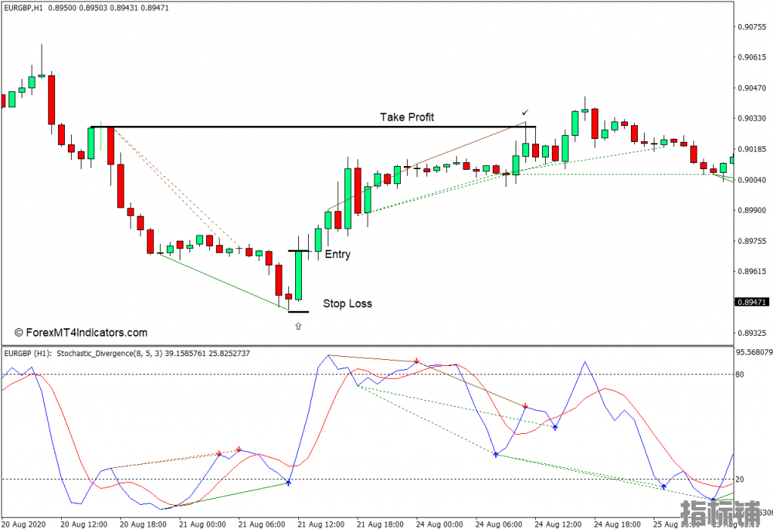Screen dimensions: 773x532
Task: Click the red arrow at the stochastic peak above 80
Action: pos(417,361)
